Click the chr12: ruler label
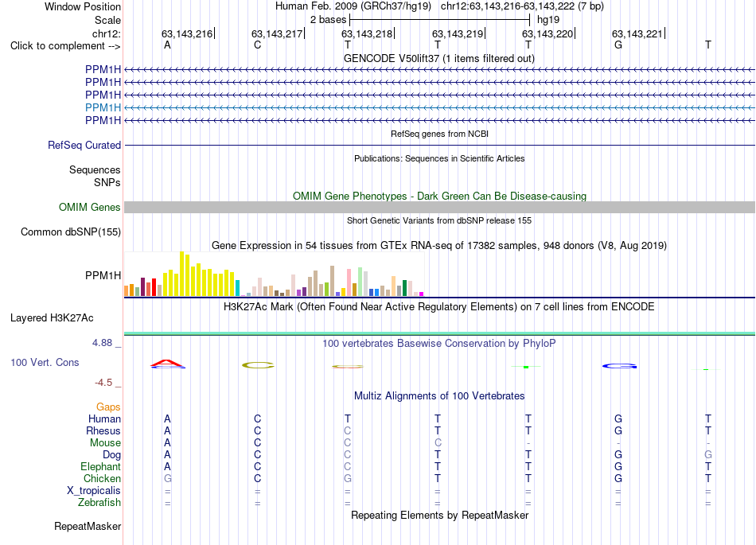756x545 pixels. pos(106,33)
